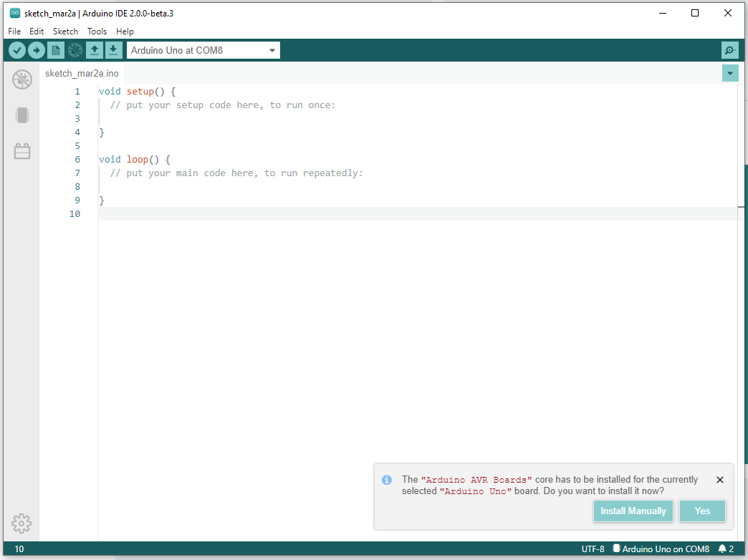748x560 pixels.
Task: Open the Arduino Uno at COM8 board selector
Action: tap(203, 50)
